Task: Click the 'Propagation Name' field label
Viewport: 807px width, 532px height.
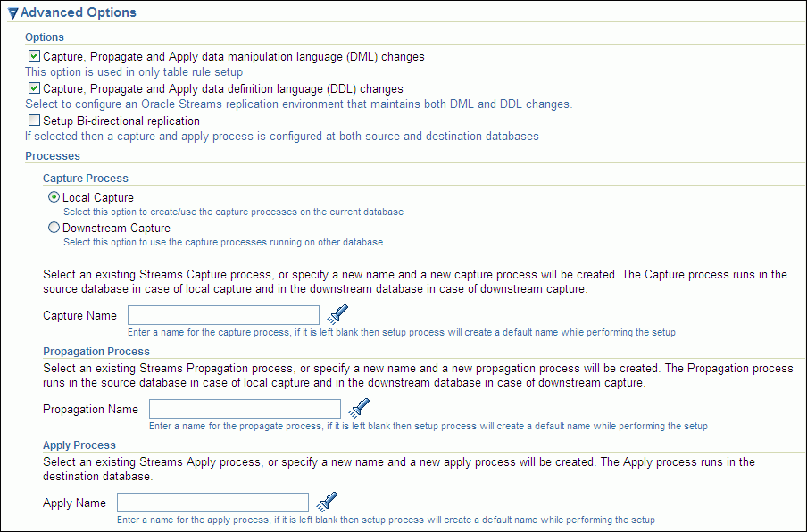Action: pyautogui.click(x=90, y=409)
